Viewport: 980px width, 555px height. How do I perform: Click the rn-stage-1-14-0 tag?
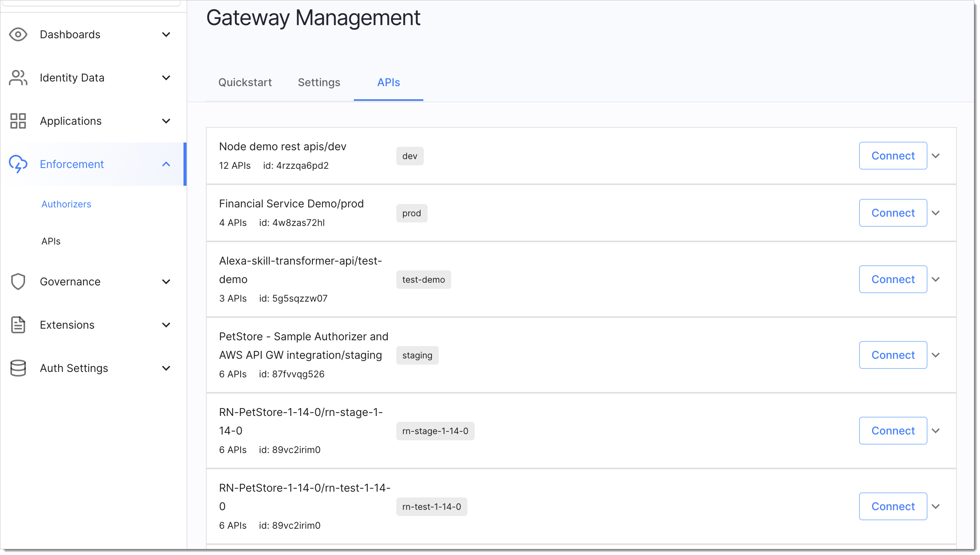click(x=435, y=431)
